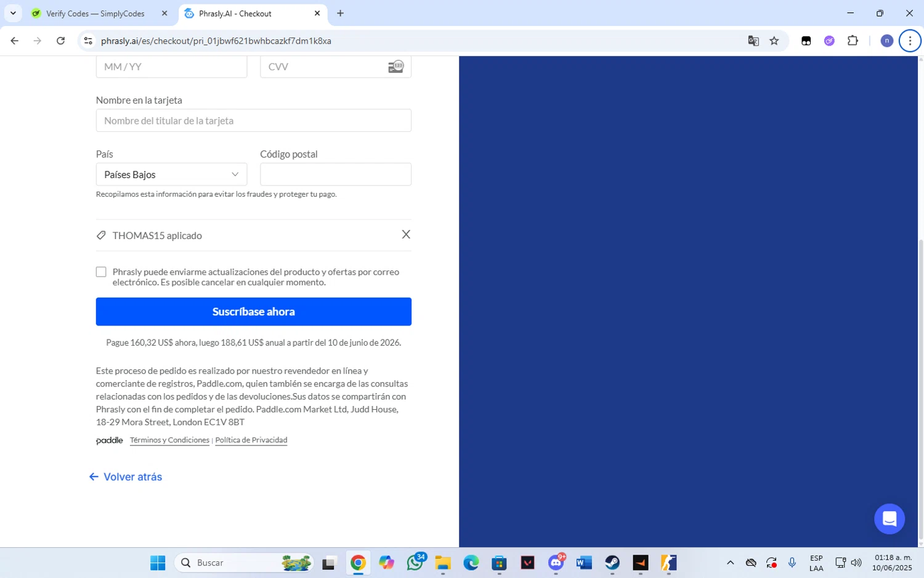This screenshot has height=578, width=924.
Task: Click the Suscríbase ahora button
Action: 254,312
